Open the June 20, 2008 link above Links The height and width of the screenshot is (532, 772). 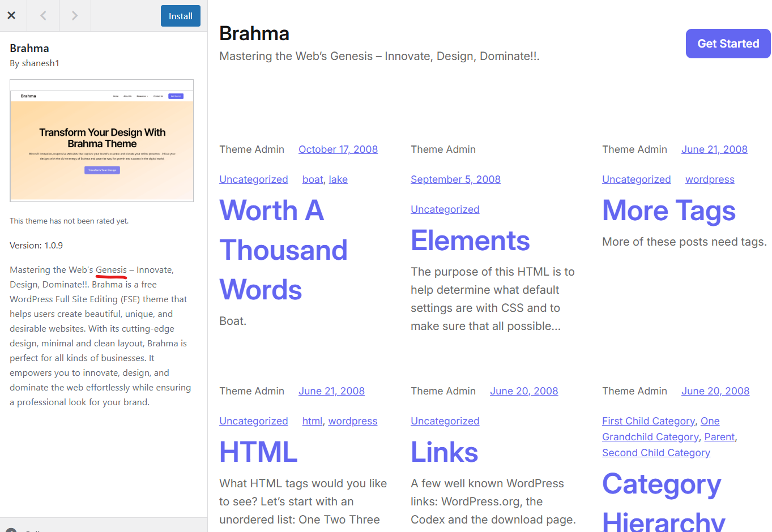(524, 391)
